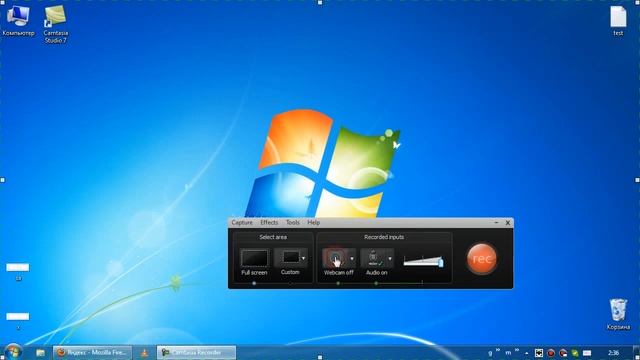
Task: Open the webcam options dropdown arrow
Action: tap(352, 258)
